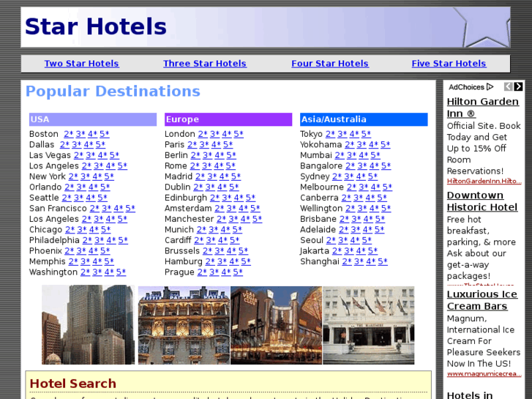Open the Five Star Hotels menu link
The width and height of the screenshot is (532, 399).
click(449, 64)
